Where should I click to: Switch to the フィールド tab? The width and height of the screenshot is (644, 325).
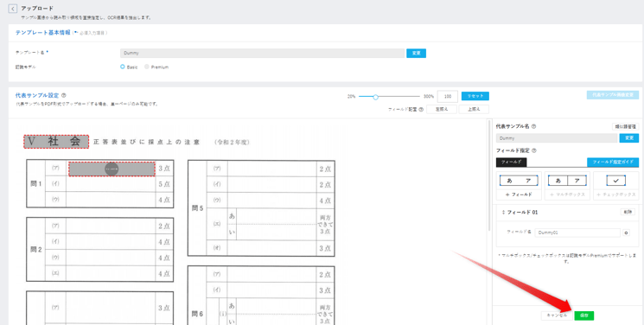(512, 162)
